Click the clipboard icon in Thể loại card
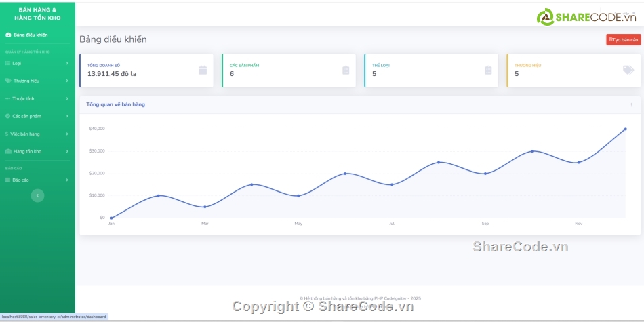The image size is (644, 322). click(x=488, y=70)
